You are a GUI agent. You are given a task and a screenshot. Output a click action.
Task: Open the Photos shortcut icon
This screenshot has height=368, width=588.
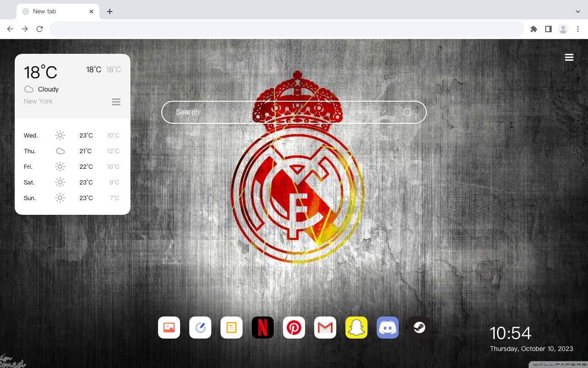pos(169,328)
